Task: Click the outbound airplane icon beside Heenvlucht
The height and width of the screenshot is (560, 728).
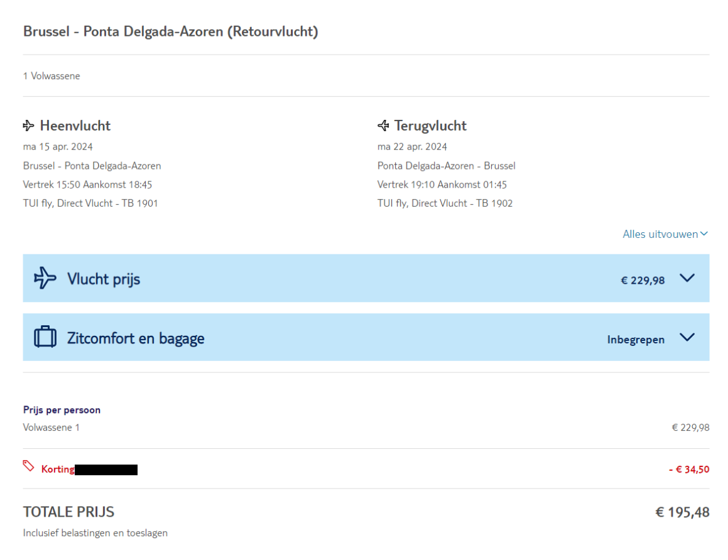Action: [28, 126]
